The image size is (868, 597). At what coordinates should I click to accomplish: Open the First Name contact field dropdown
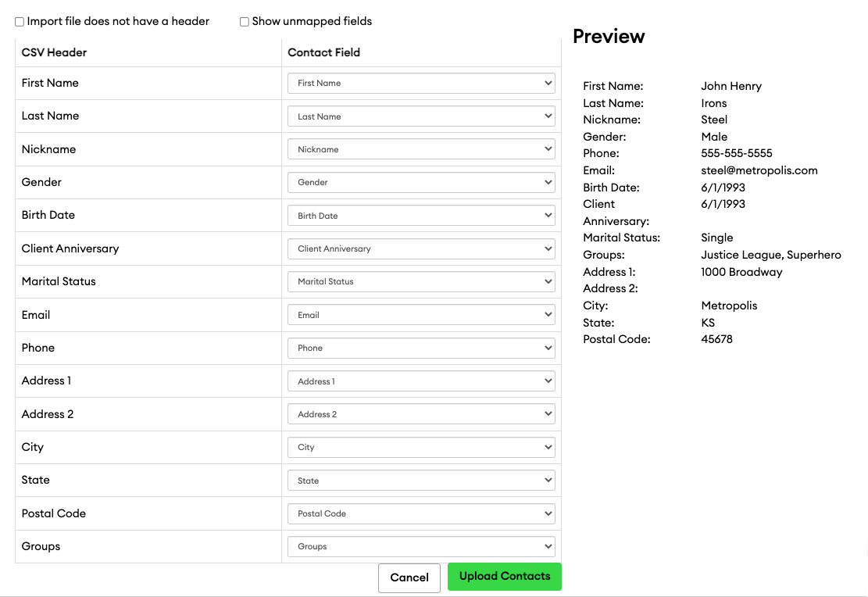421,83
